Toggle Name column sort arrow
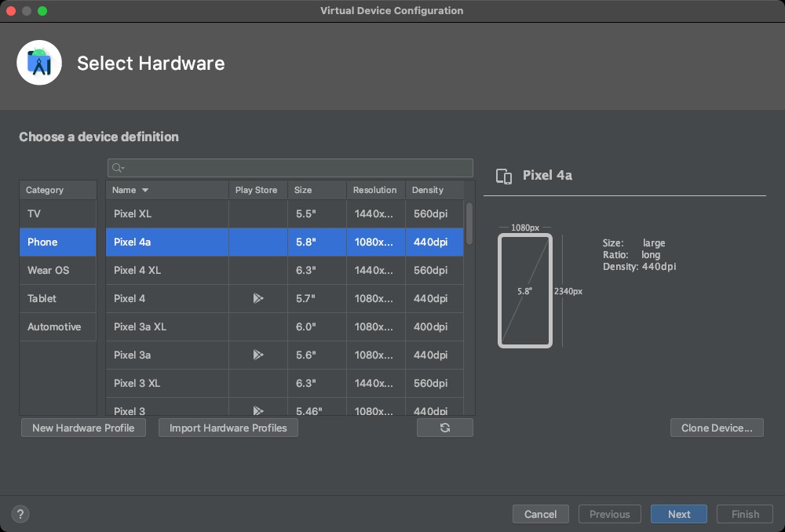785x532 pixels. click(x=145, y=190)
